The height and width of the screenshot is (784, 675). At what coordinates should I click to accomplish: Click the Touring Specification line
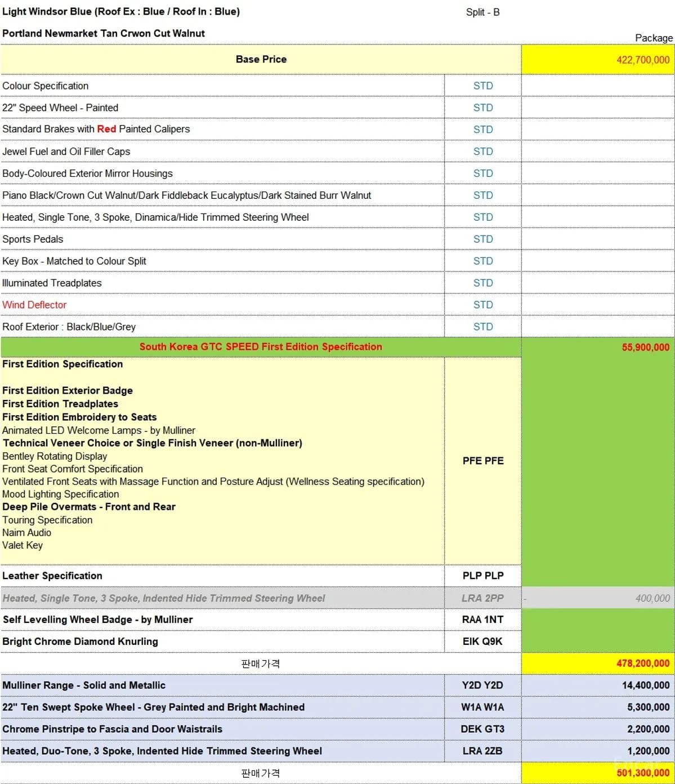click(47, 520)
